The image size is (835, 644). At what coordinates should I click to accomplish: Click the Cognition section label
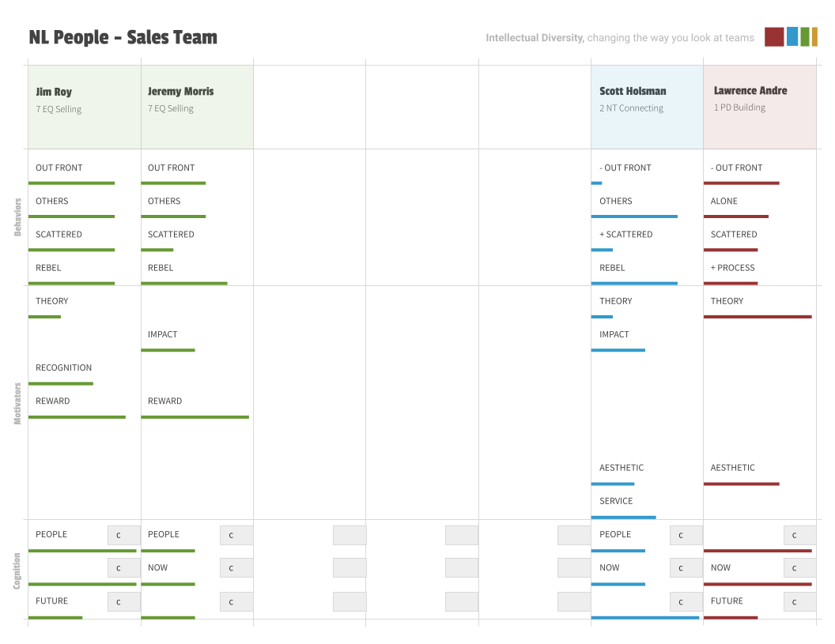point(17,570)
